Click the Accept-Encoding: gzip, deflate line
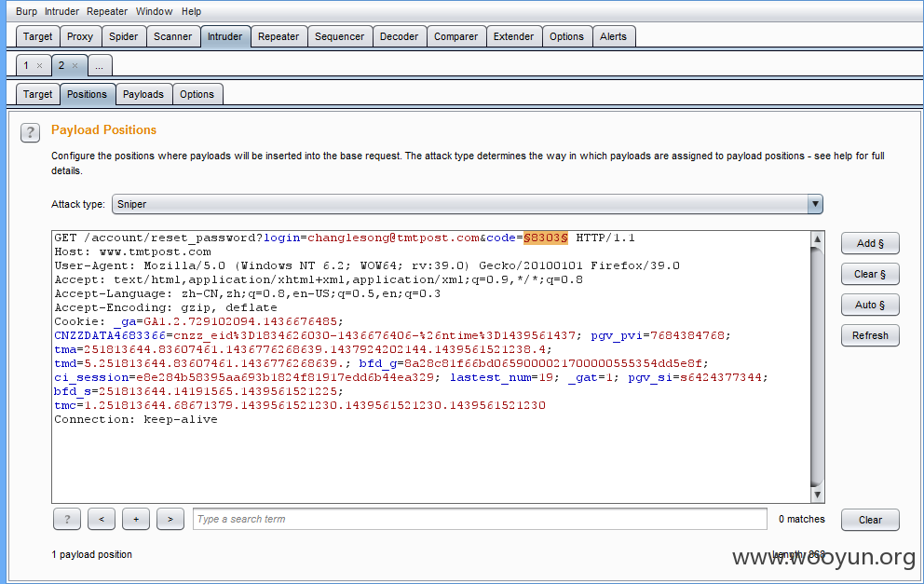The height and width of the screenshot is (584, 924). click(166, 307)
